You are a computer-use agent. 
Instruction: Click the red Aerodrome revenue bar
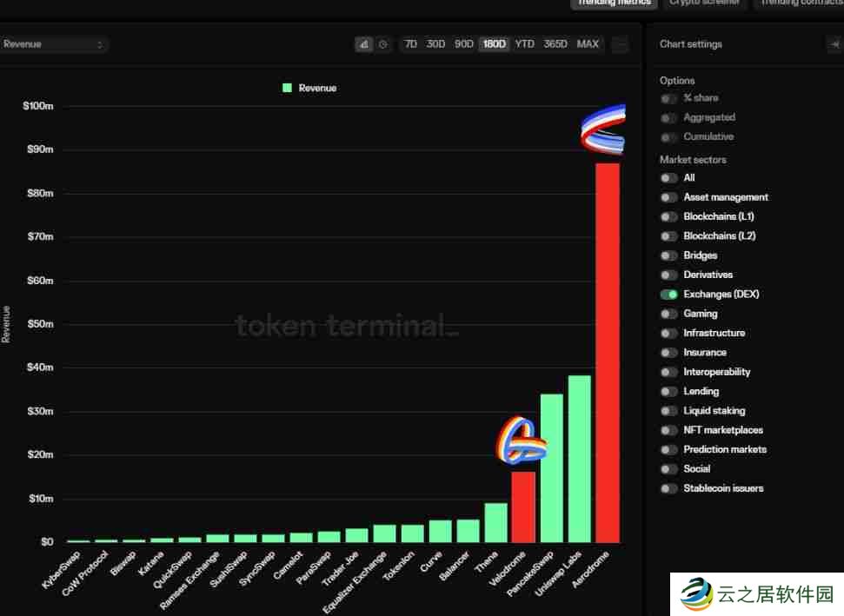[x=607, y=348]
